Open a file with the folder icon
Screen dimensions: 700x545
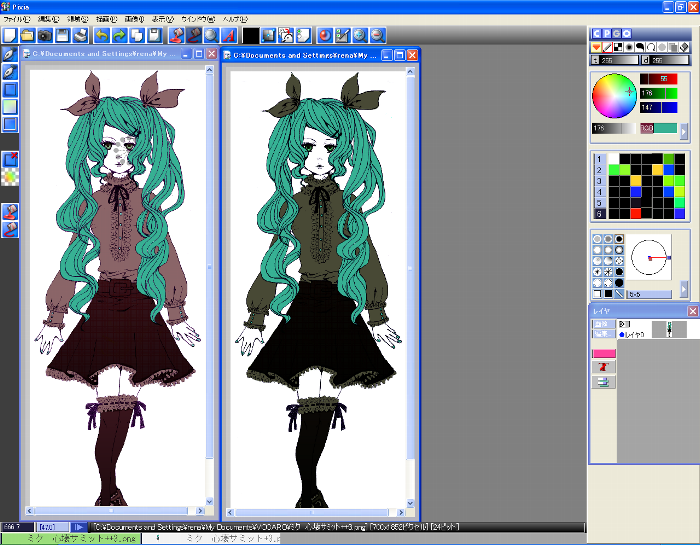tap(27, 35)
